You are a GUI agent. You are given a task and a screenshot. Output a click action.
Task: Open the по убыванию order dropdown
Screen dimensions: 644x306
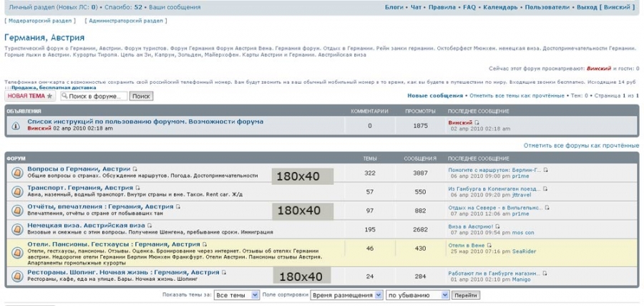418,295
